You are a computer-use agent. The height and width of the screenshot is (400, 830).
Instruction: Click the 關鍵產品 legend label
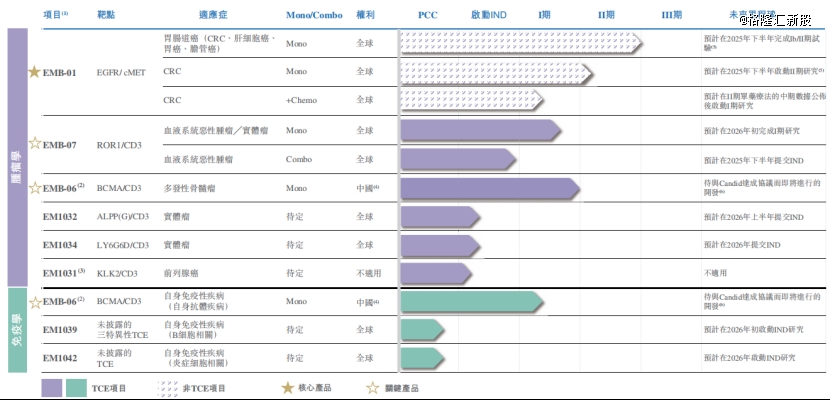pyautogui.click(x=401, y=388)
